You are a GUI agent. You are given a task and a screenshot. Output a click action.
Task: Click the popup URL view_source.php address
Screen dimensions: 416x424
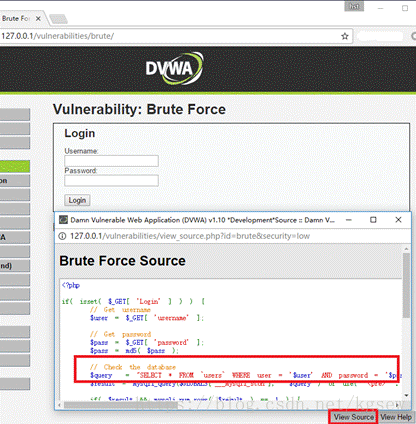coord(190,236)
